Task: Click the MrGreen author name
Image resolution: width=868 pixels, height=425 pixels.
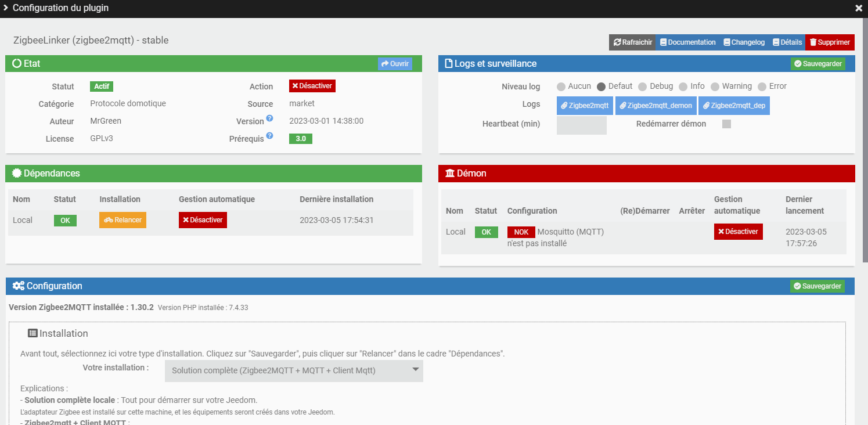Action: pyautogui.click(x=106, y=121)
